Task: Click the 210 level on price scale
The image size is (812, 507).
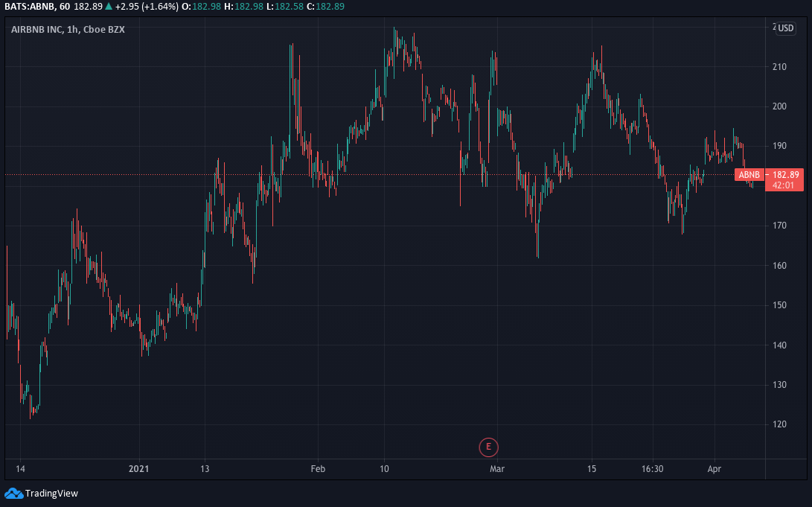Action: [779, 67]
